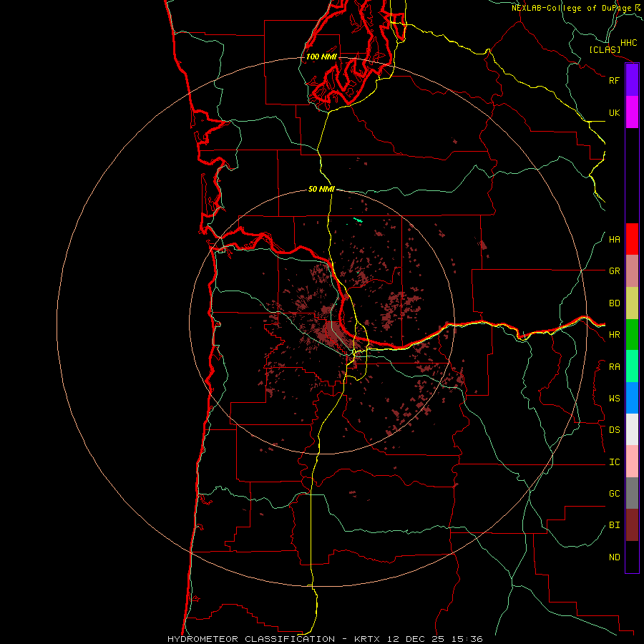Click the RA legend label
The height and width of the screenshot is (644, 644).
coord(614,367)
